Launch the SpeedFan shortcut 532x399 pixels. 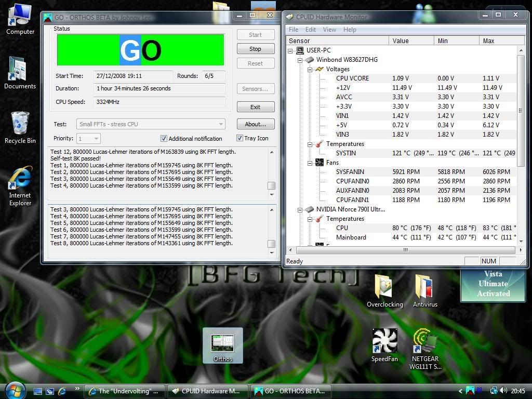click(x=384, y=345)
